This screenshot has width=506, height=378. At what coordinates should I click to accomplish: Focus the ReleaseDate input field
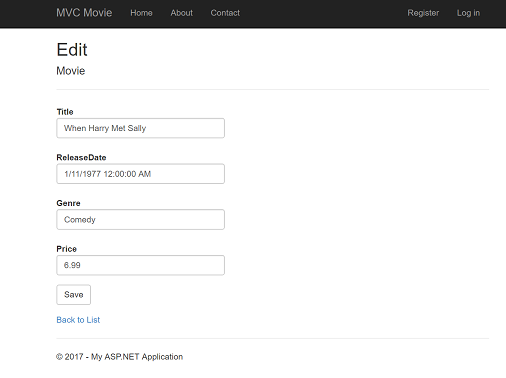(141, 174)
